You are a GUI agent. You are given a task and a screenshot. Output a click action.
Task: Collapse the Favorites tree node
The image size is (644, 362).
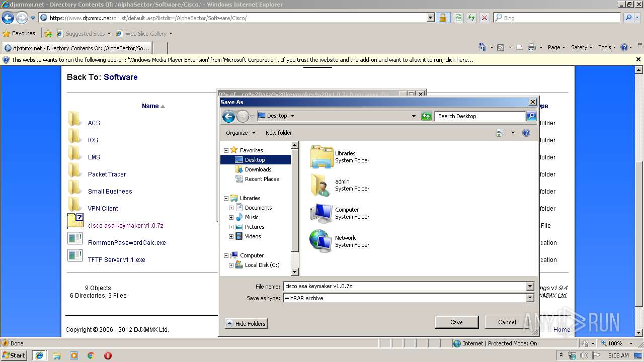tap(226, 150)
